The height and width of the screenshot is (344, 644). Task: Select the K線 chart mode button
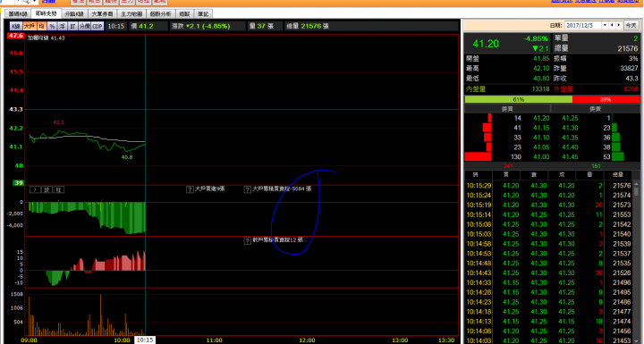(x=16, y=26)
